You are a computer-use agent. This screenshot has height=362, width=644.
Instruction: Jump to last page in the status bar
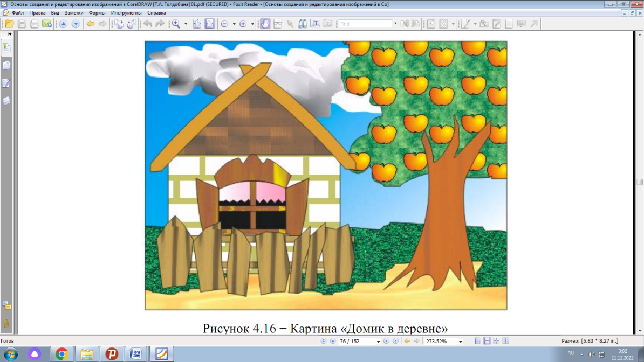395,341
